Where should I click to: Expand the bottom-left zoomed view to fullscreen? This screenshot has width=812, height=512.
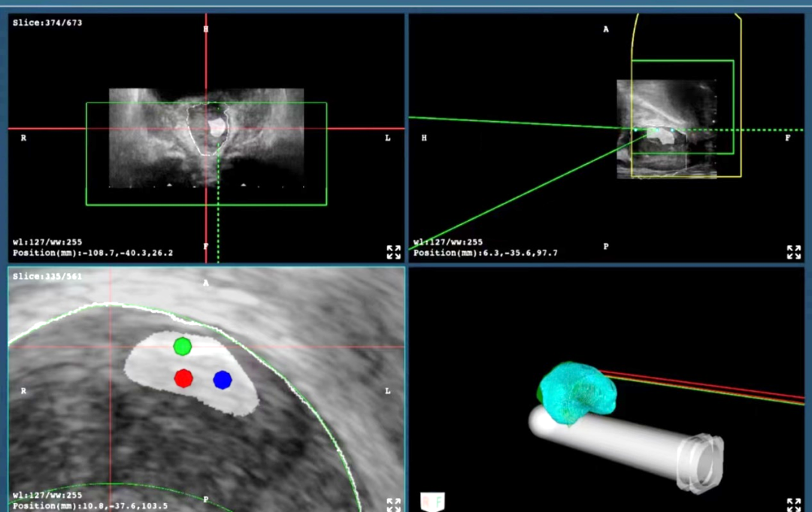(x=393, y=504)
